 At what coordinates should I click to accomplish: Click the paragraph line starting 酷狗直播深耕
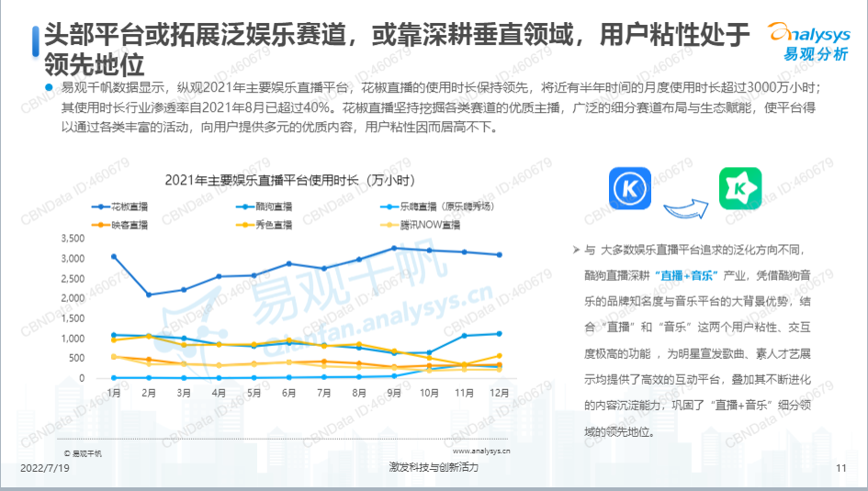coord(697,275)
